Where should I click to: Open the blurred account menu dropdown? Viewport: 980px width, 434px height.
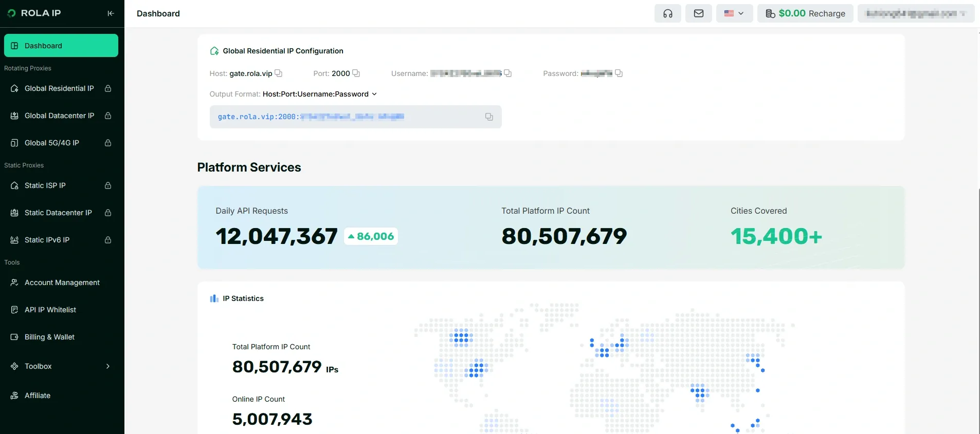(916, 13)
